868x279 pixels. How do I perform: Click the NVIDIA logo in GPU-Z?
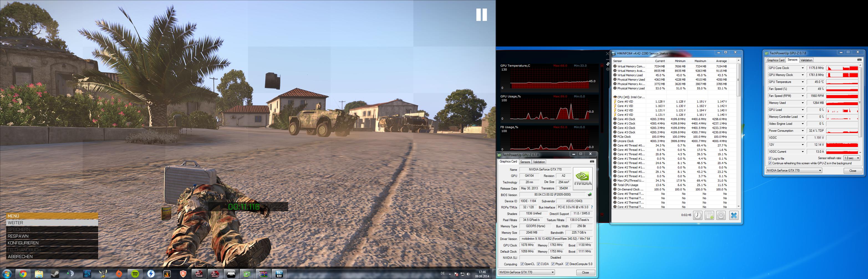point(583,179)
